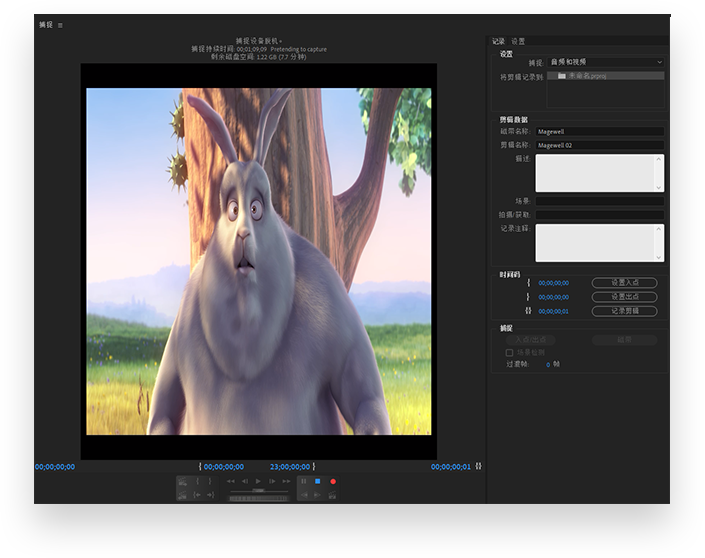Image resolution: width=705 pixels, height=558 pixels.
Task: Click the 磁带名称 field containing Magewell
Action: [x=599, y=132]
